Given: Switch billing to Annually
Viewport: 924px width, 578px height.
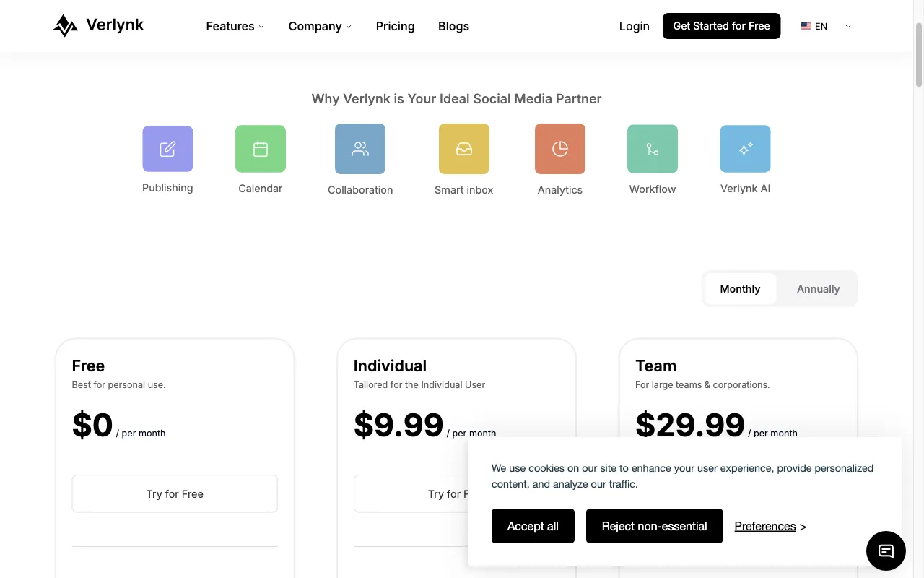Looking at the screenshot, I should click(x=818, y=289).
